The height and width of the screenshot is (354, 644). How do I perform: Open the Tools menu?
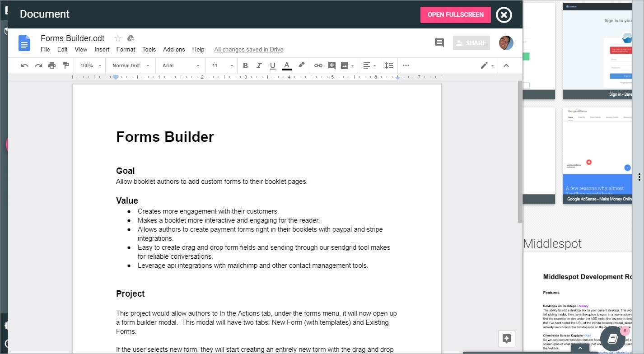click(149, 50)
